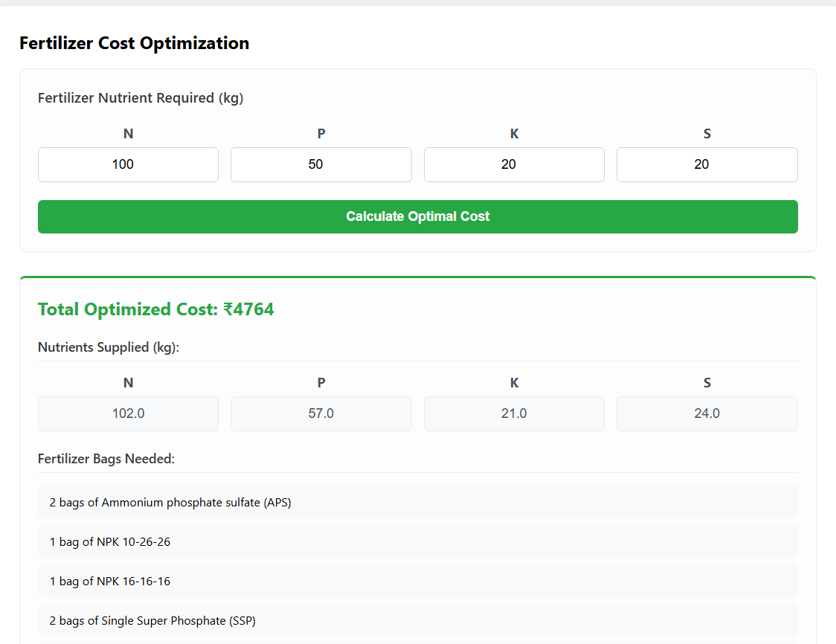Select the N supplied field showing 102.0
Screen dimensions: 836x644
(128, 413)
